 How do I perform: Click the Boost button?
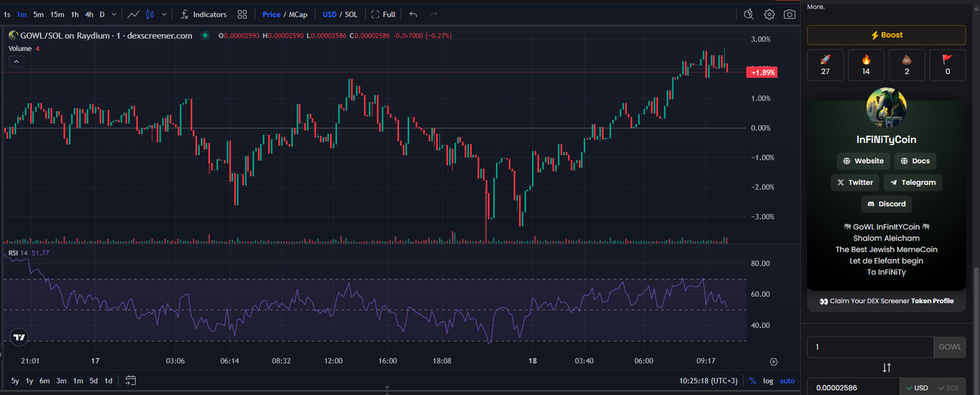[886, 35]
